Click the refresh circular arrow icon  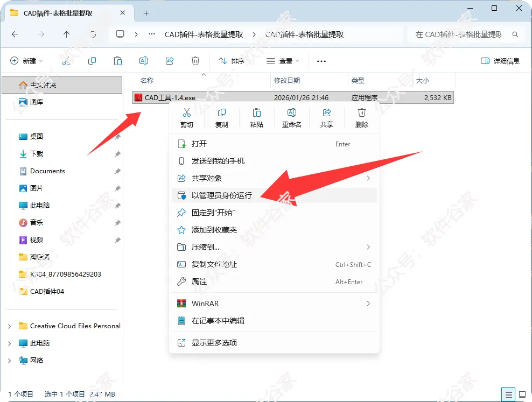(x=93, y=34)
